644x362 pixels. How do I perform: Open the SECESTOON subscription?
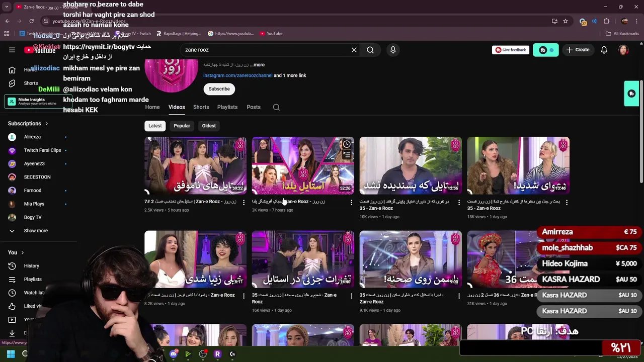(38, 177)
